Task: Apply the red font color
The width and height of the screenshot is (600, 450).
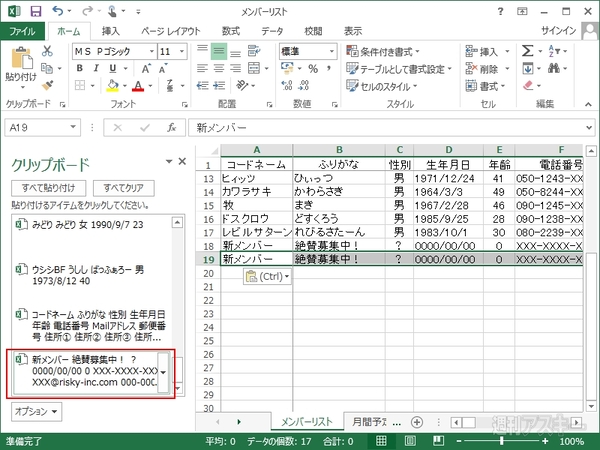Action: click(x=138, y=85)
